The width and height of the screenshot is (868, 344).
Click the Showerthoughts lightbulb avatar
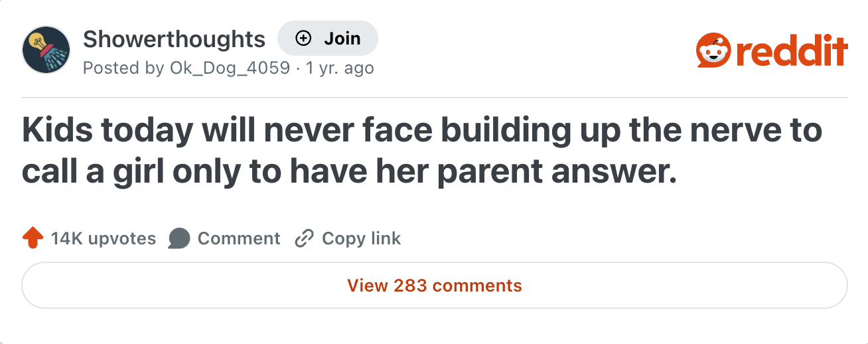46,50
